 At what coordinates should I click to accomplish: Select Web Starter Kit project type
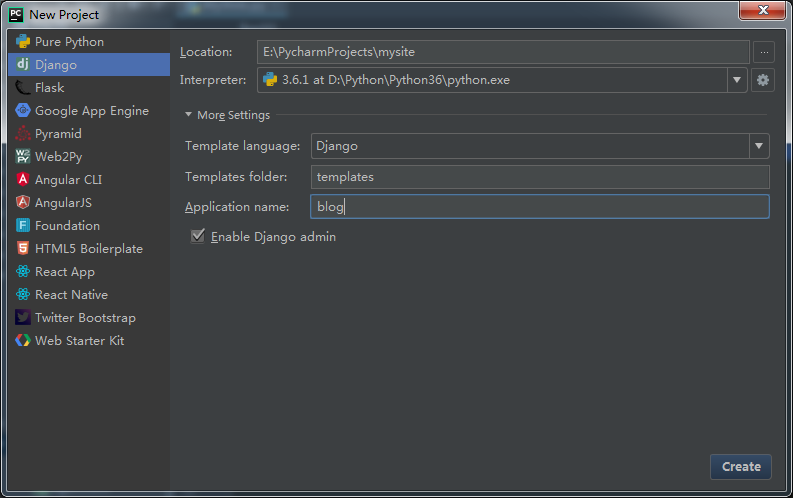pos(89,340)
